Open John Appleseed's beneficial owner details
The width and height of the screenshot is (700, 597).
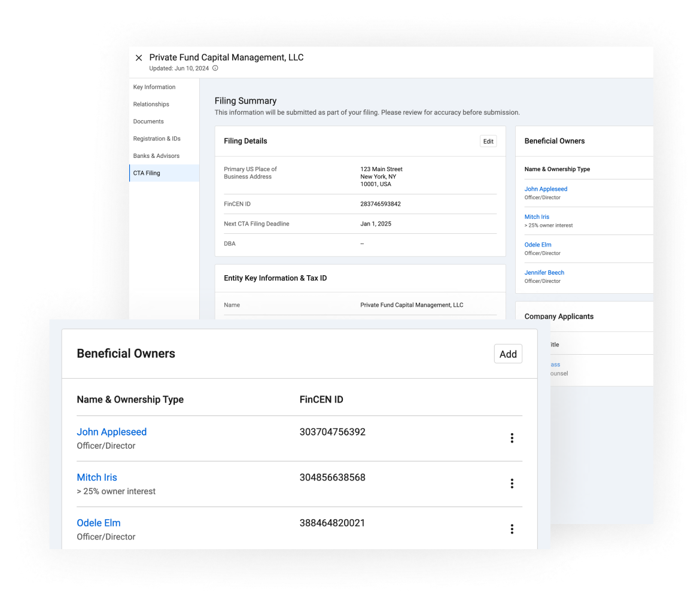(111, 431)
